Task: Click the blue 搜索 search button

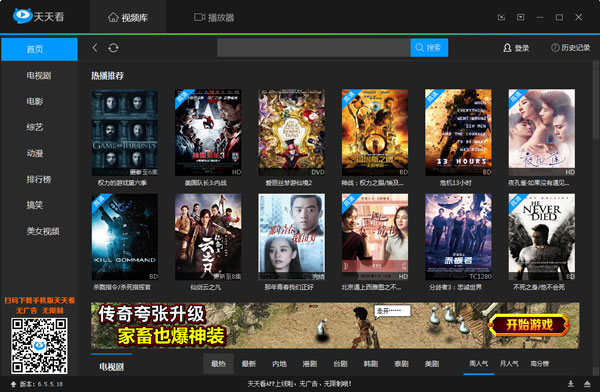Action: click(429, 48)
